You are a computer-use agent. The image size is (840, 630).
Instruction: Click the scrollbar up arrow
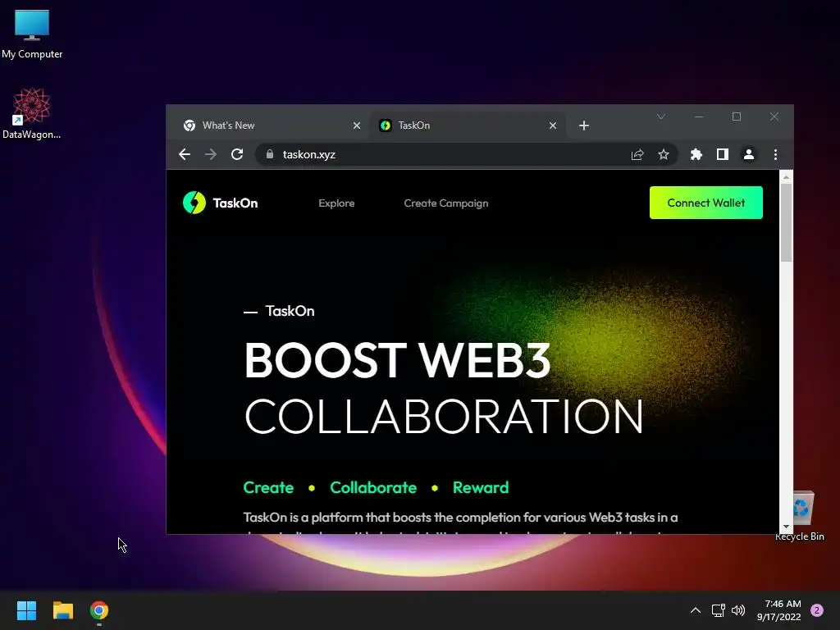tap(786, 177)
